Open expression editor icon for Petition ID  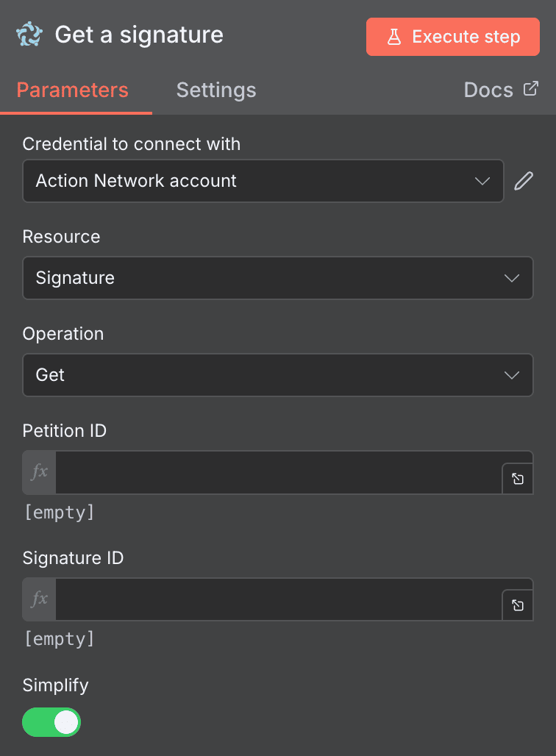517,478
